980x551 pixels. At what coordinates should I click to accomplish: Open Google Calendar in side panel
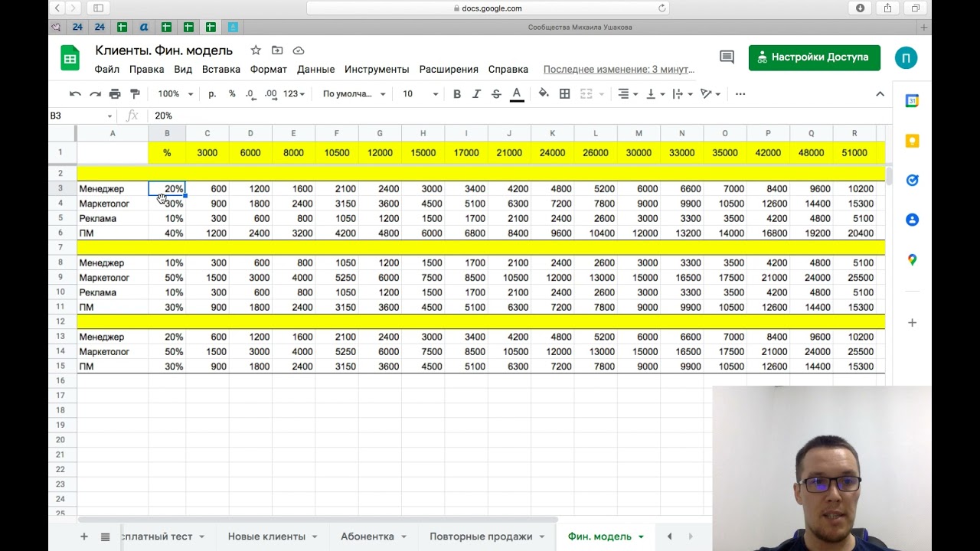coord(912,101)
